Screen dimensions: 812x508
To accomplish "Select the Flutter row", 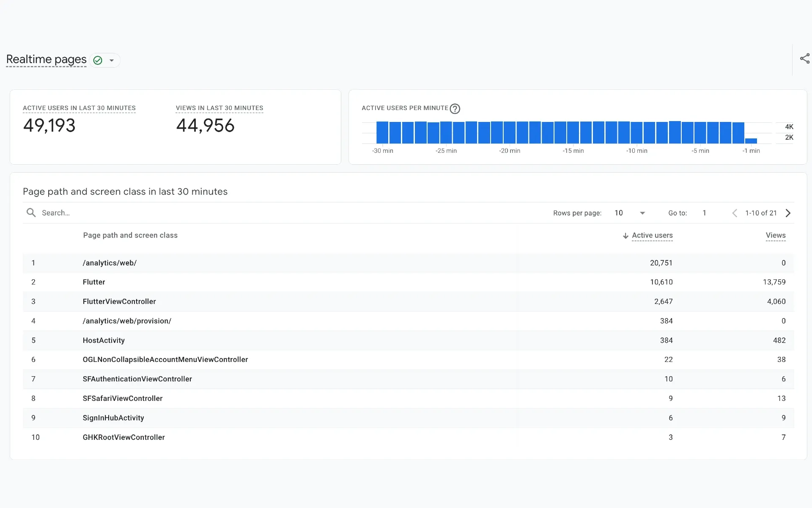I will click(x=408, y=282).
